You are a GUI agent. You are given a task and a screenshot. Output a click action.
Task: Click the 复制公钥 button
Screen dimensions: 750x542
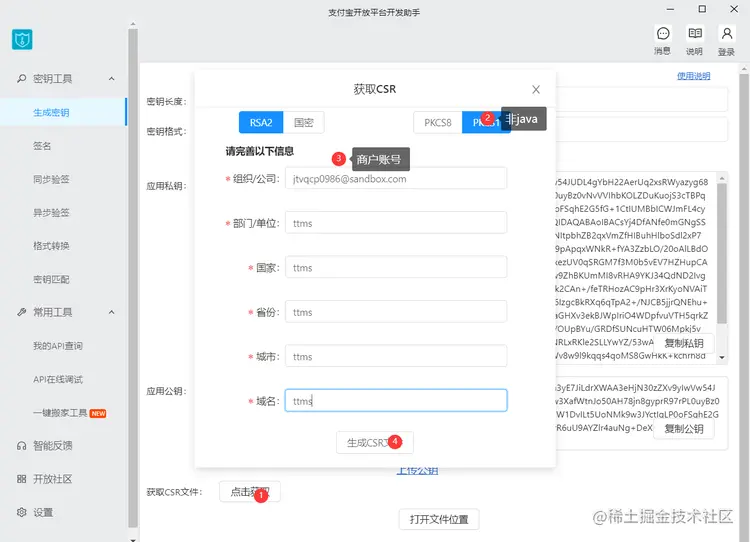click(x=684, y=429)
